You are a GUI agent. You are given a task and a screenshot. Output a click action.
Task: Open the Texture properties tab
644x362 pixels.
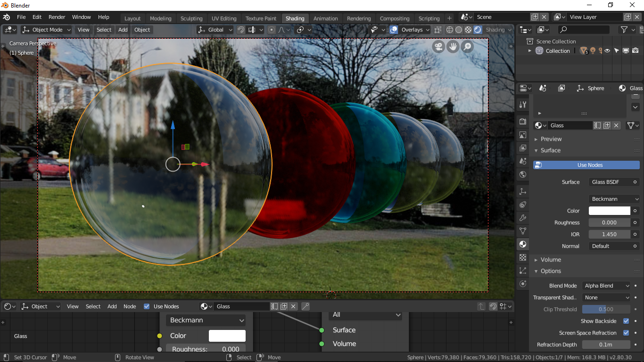(x=522, y=257)
